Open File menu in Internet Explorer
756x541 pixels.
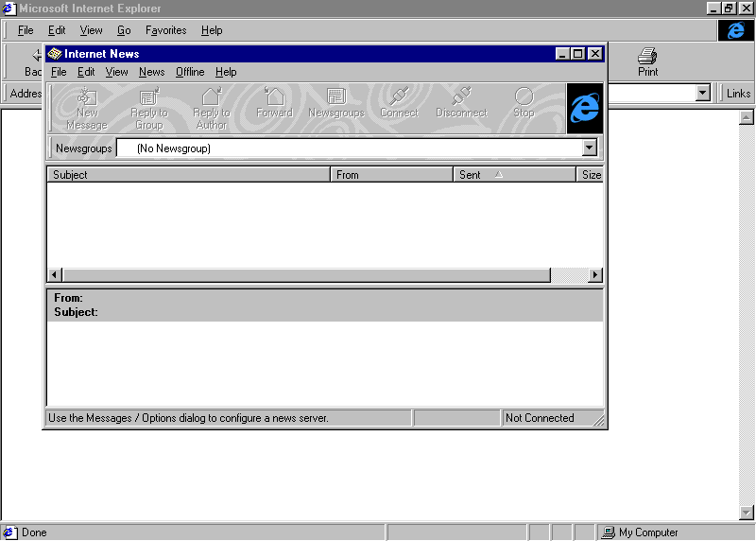pos(26,30)
